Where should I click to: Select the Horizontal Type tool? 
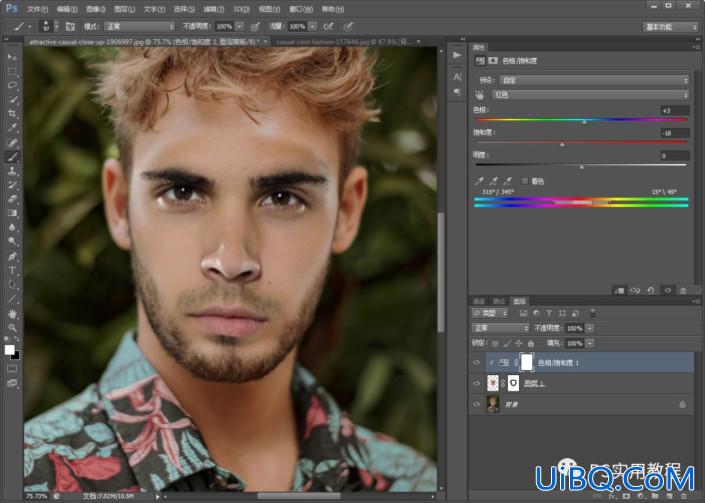pyautogui.click(x=12, y=270)
